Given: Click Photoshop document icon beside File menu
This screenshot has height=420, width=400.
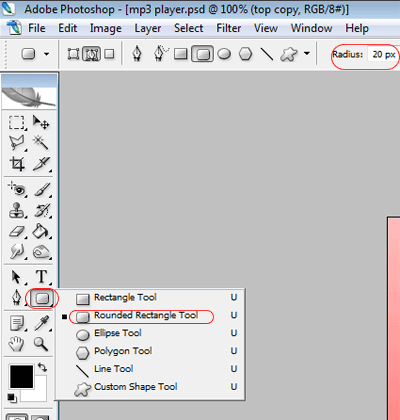Looking at the screenshot, I should pyautogui.click(x=14, y=27).
